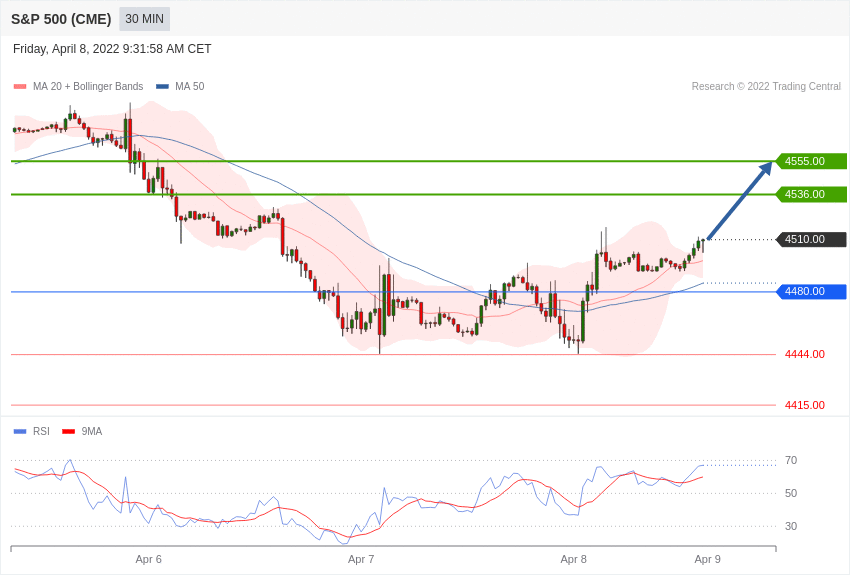The image size is (850, 576).
Task: Click the blue upward forecast arrow head
Action: (767, 167)
